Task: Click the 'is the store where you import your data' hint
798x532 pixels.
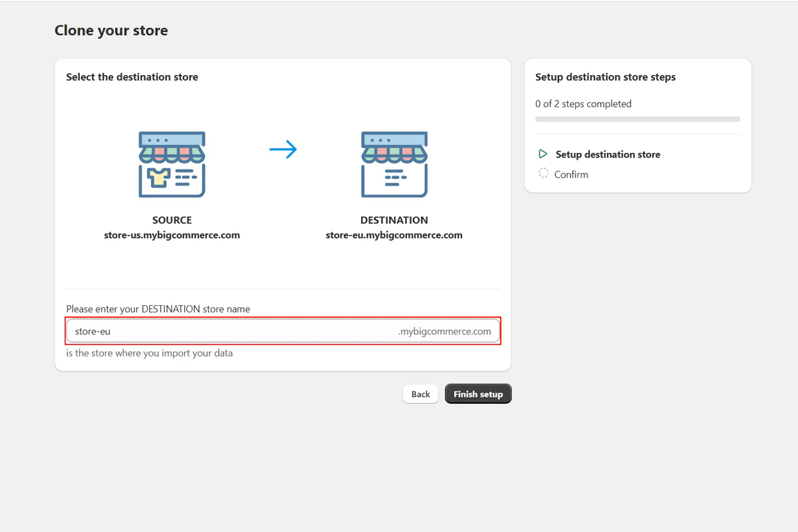Action: point(150,352)
